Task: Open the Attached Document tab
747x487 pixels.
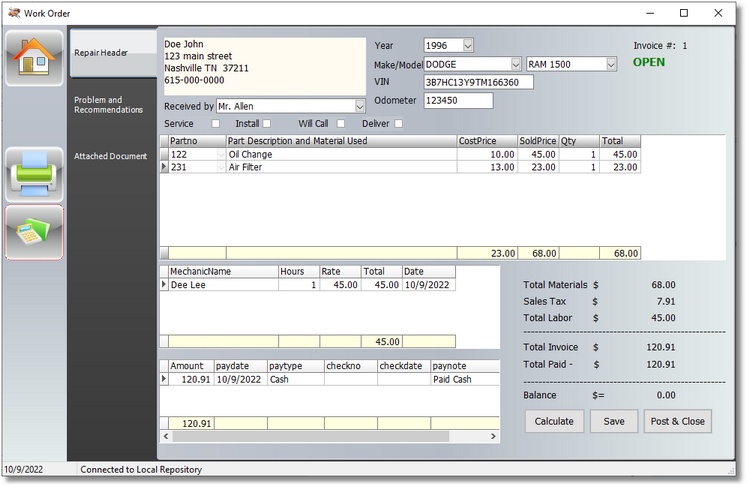Action: (x=110, y=156)
